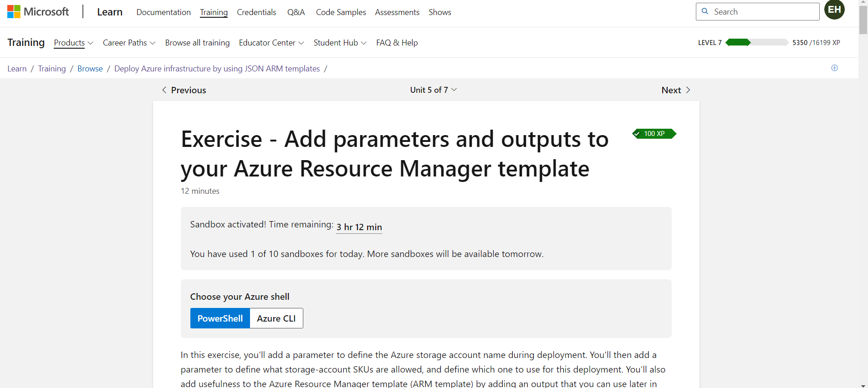The image size is (868, 388).
Task: Open the Deploy Azure infrastructure breadcrumb link
Action: click(x=217, y=69)
